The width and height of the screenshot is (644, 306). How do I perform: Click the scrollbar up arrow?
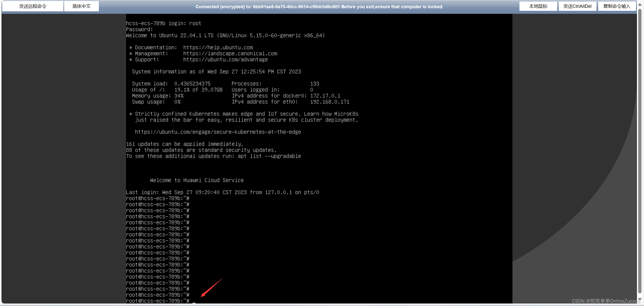(x=640, y=5)
